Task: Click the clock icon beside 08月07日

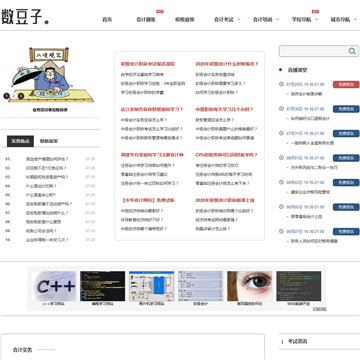Action: pyautogui.click(x=281, y=231)
